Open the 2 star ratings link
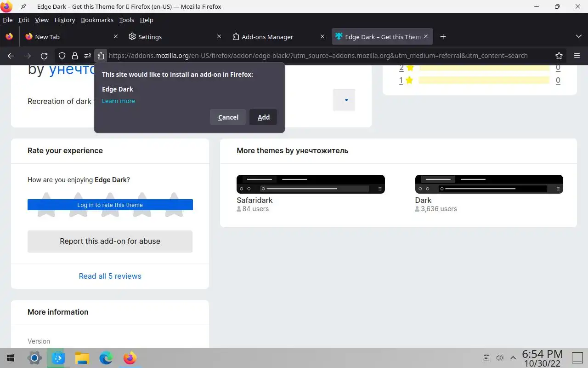 tap(406, 68)
